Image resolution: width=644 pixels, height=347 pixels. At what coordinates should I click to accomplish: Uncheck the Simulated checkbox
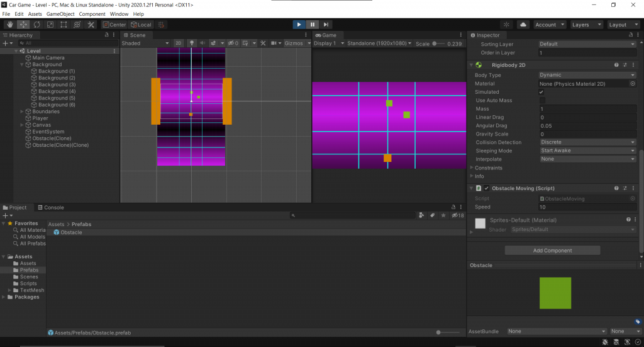(542, 92)
